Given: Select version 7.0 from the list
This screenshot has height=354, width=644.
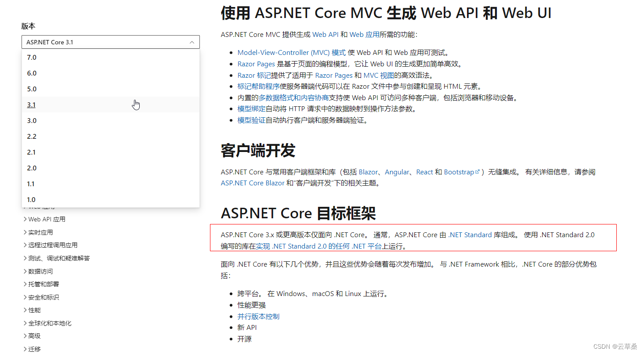Looking at the screenshot, I should (111, 57).
